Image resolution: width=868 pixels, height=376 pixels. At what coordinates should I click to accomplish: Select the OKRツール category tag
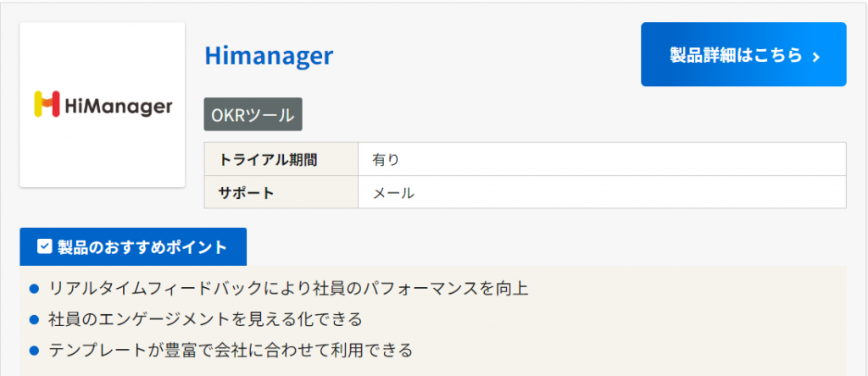pos(253,115)
